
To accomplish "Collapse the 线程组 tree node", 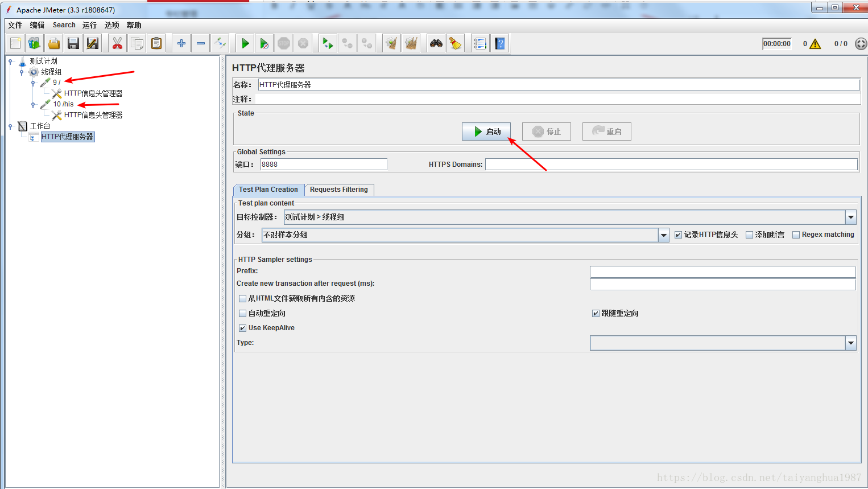I will (x=22, y=72).
